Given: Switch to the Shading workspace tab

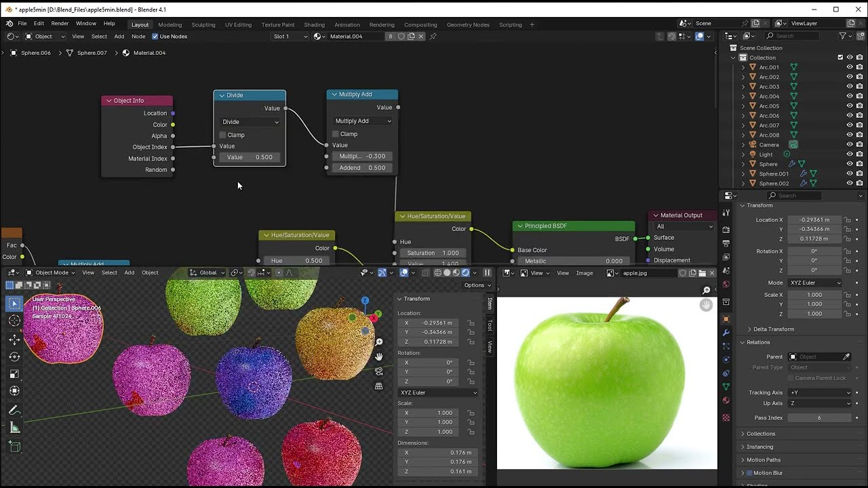Looking at the screenshot, I should tap(314, 25).
